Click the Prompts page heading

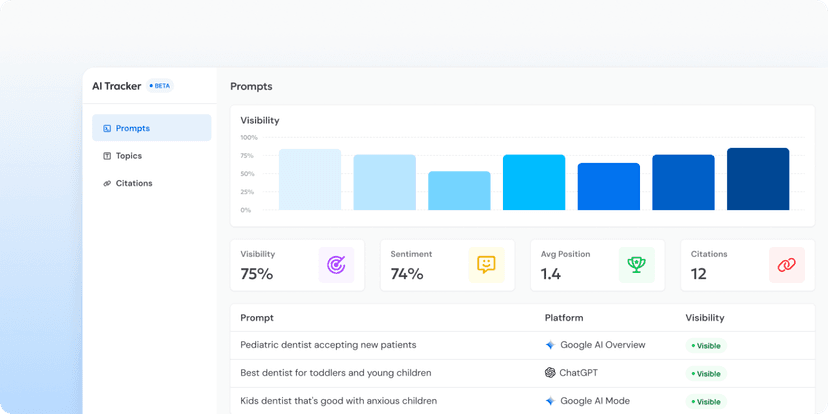click(x=251, y=86)
